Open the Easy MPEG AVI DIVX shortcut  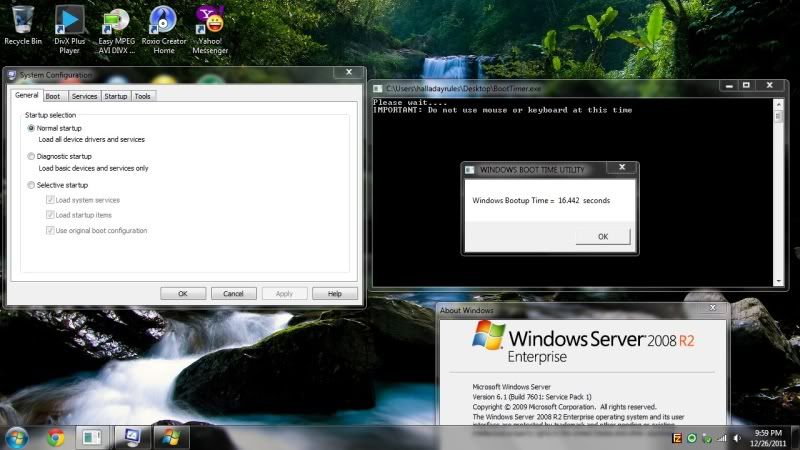(x=117, y=29)
